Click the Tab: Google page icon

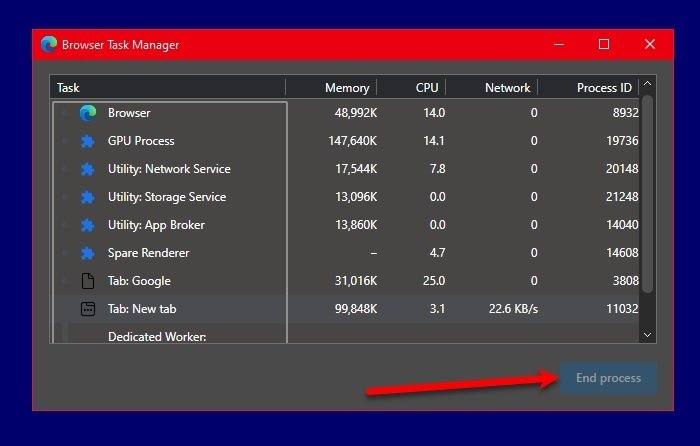pyautogui.click(x=87, y=281)
